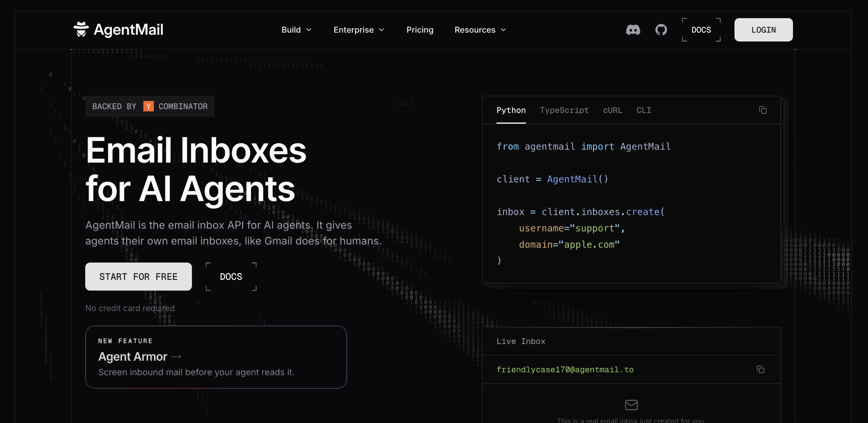Image resolution: width=868 pixels, height=423 pixels.
Task: Switch to the TypeScript code tab
Action: pos(564,110)
